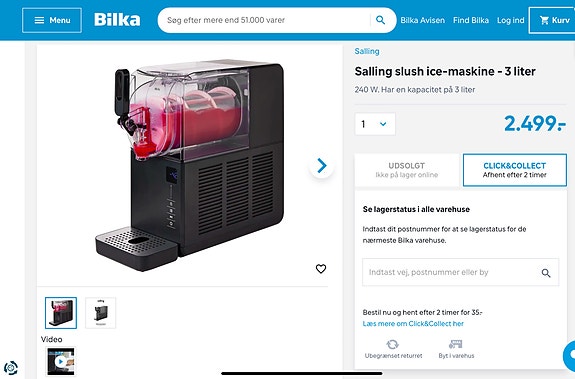Select the Click&Collect tab
This screenshot has height=379, width=575.
(x=514, y=170)
